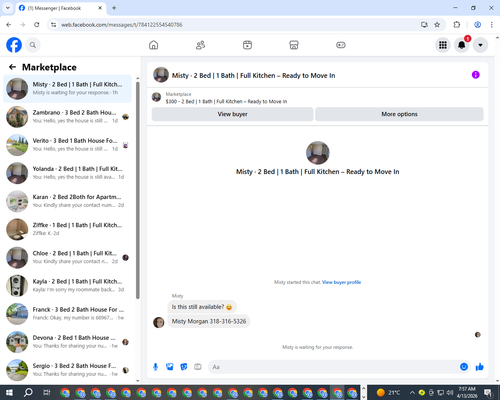This screenshot has height=400, width=500.
Task: Open Ziffke 1 Bed 1 Bath conversation
Action: (67, 229)
